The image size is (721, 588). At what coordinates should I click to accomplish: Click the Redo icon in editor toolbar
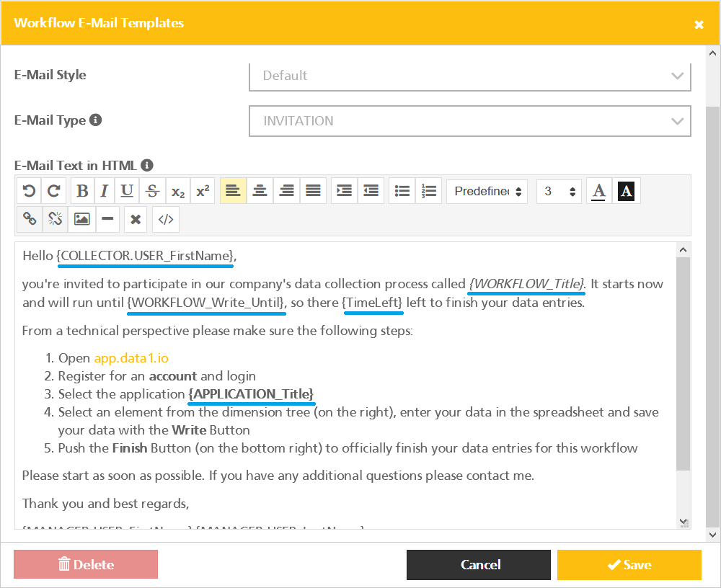click(x=54, y=191)
